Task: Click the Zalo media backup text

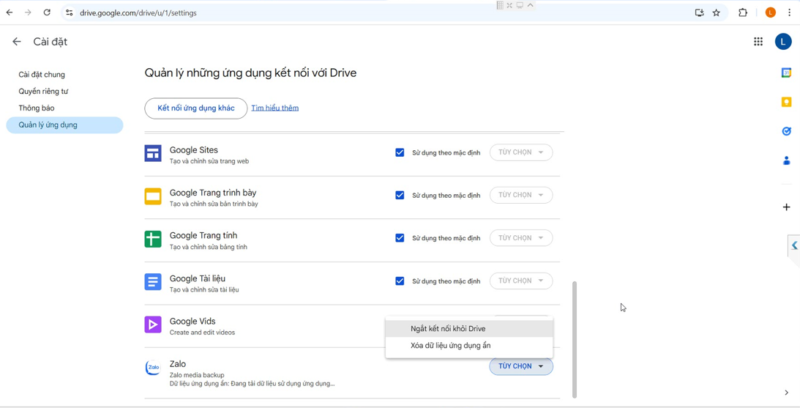Action: pyautogui.click(x=197, y=375)
